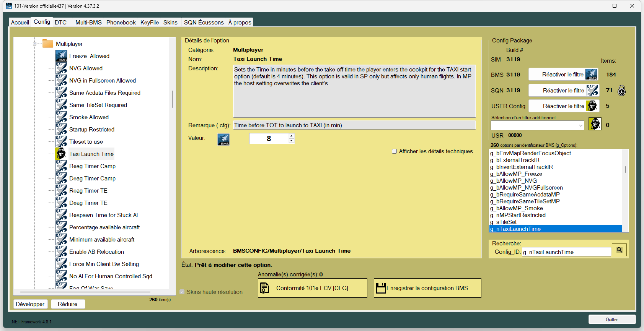Click the icon beside Respawn Time for Stuck AI
The image size is (644, 331).
click(61, 215)
